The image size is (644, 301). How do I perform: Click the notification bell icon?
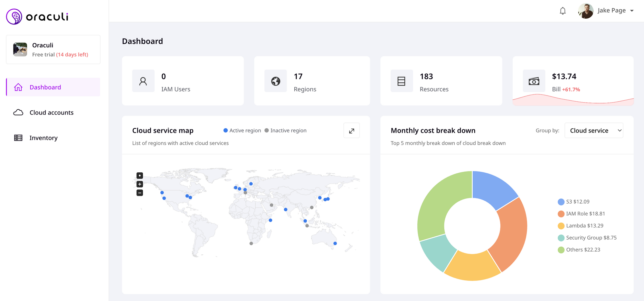563,11
